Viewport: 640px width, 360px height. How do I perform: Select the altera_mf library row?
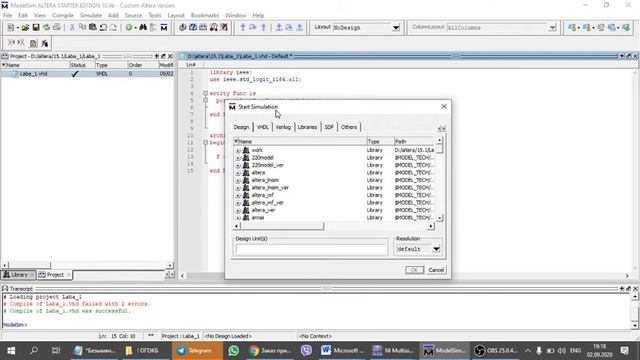tap(335, 195)
